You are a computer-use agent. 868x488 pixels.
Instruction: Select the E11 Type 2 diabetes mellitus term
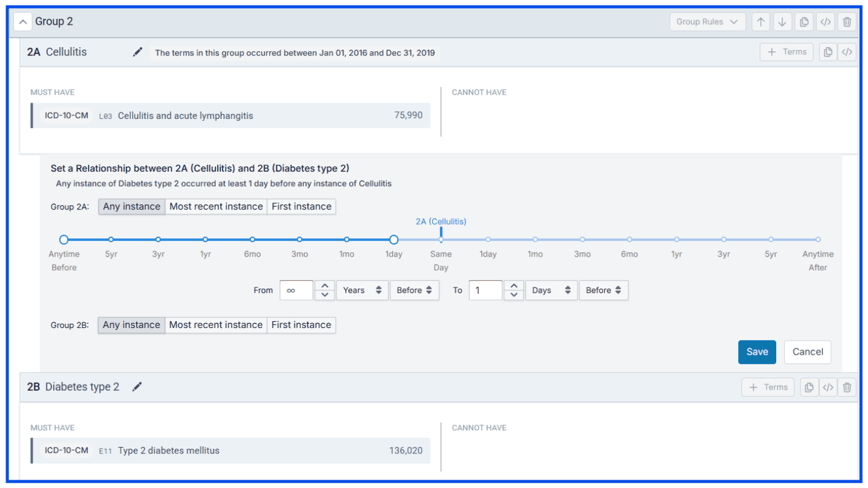(x=231, y=451)
